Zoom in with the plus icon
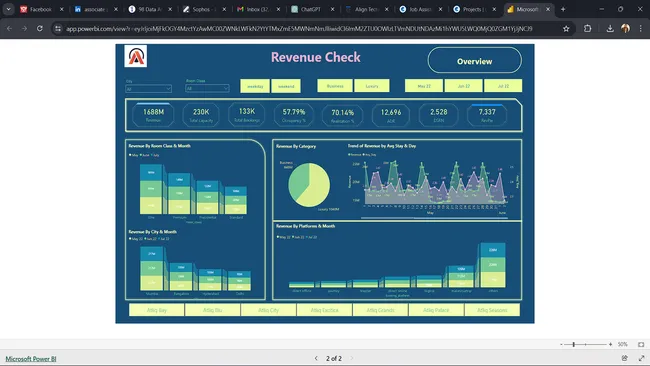This screenshot has width=650, height=366. coord(610,344)
